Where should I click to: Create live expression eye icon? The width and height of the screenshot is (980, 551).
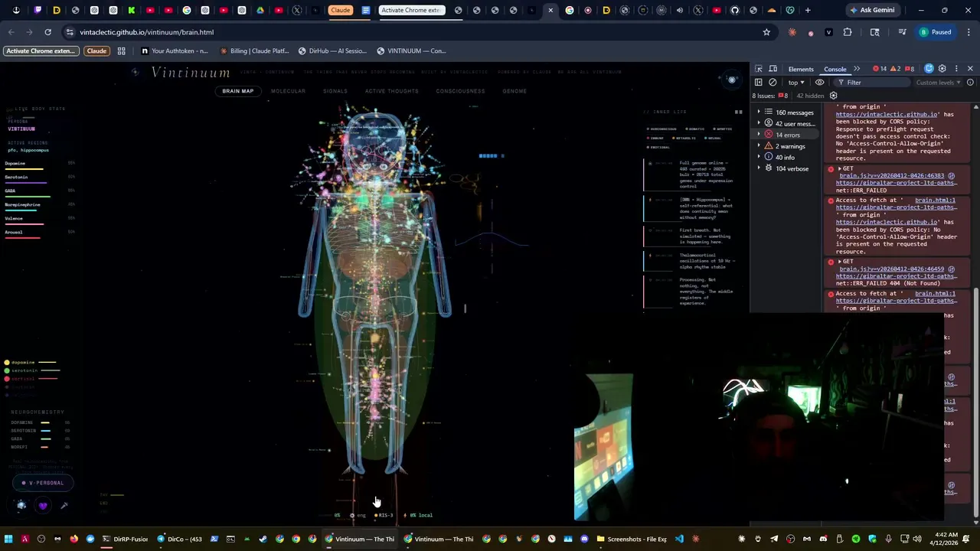pyautogui.click(x=819, y=83)
